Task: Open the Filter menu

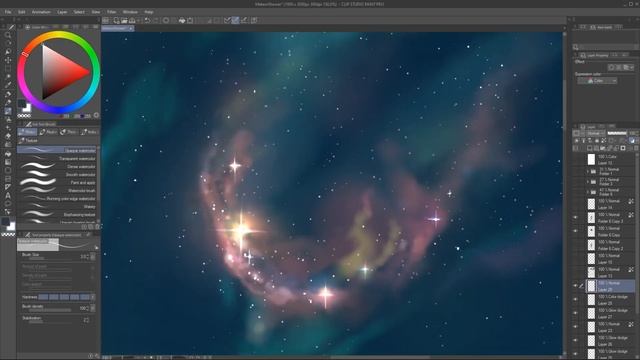Action: pos(111,12)
